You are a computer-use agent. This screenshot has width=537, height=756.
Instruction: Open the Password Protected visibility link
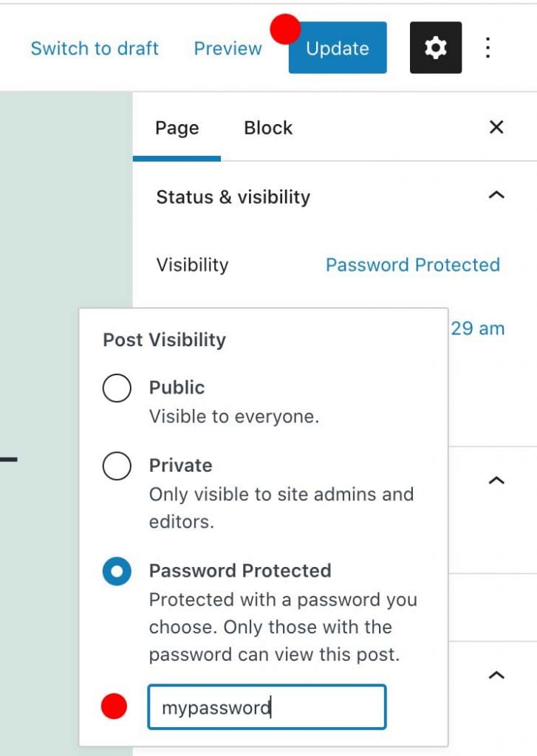pyautogui.click(x=413, y=265)
